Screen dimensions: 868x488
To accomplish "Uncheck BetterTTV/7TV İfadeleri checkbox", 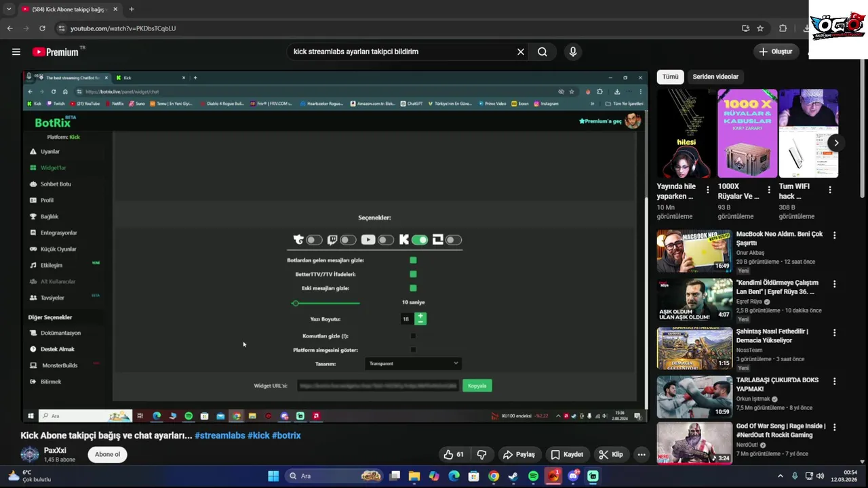I will (413, 274).
